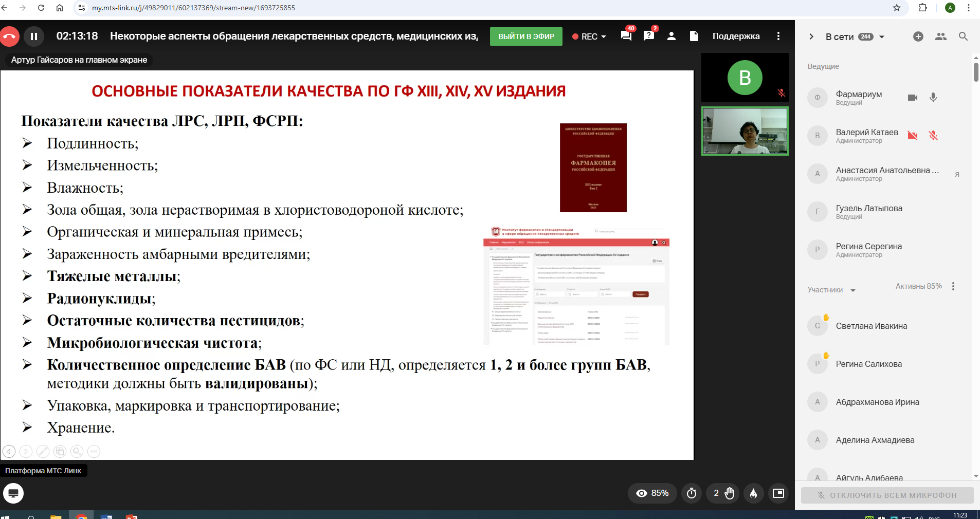This screenshot has width=980, height=519.
Task: Click the presenter video thumbnail
Action: click(745, 131)
